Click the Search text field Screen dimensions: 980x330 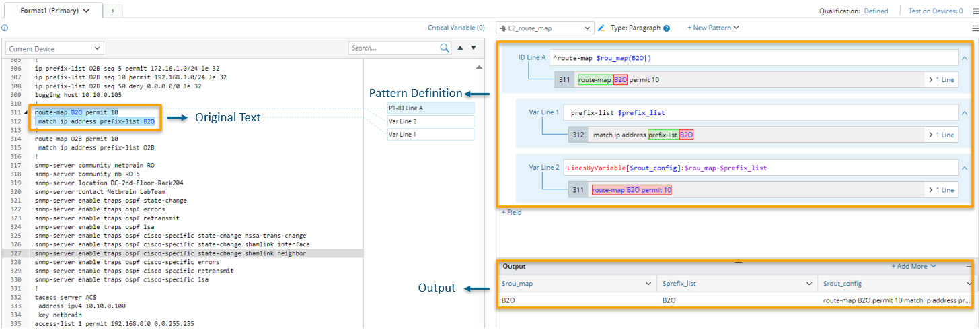click(393, 48)
